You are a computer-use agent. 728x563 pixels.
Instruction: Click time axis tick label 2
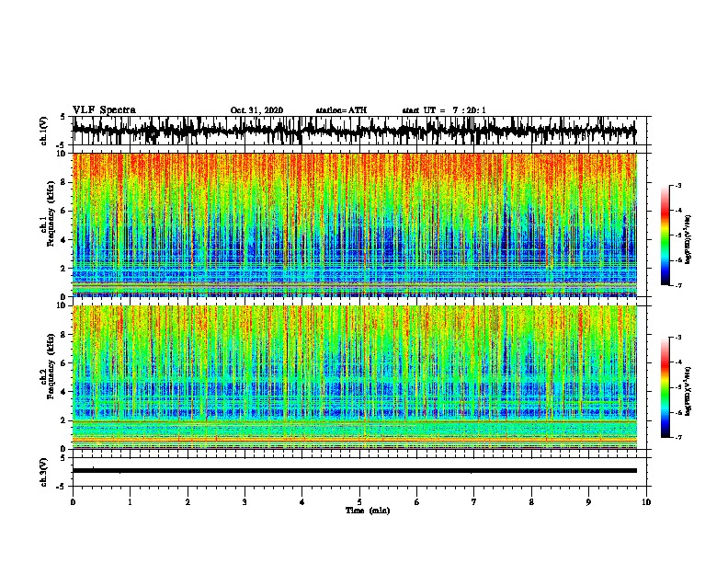(x=188, y=502)
